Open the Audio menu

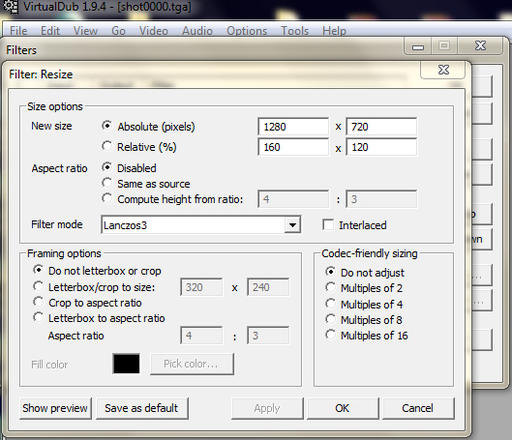point(197,31)
